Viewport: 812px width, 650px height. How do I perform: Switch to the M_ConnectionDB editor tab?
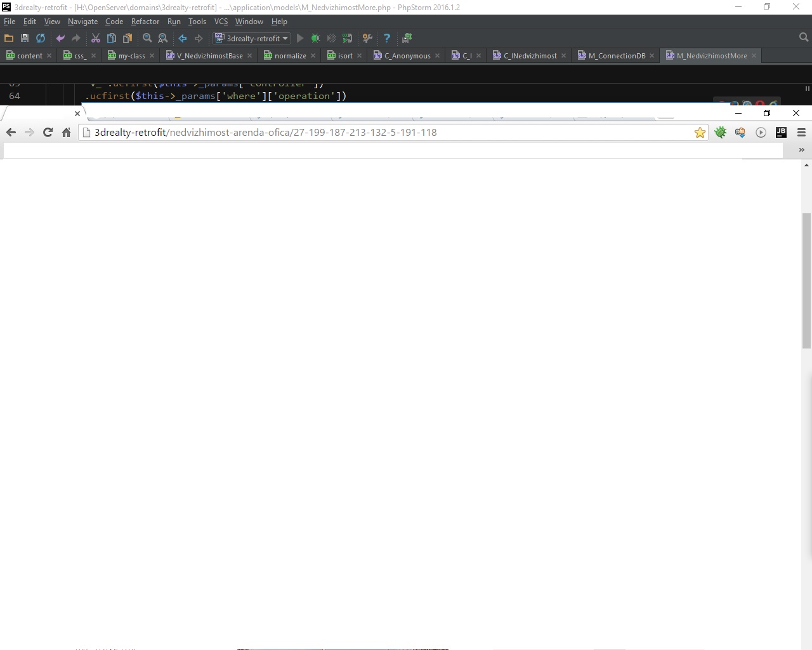pos(616,56)
